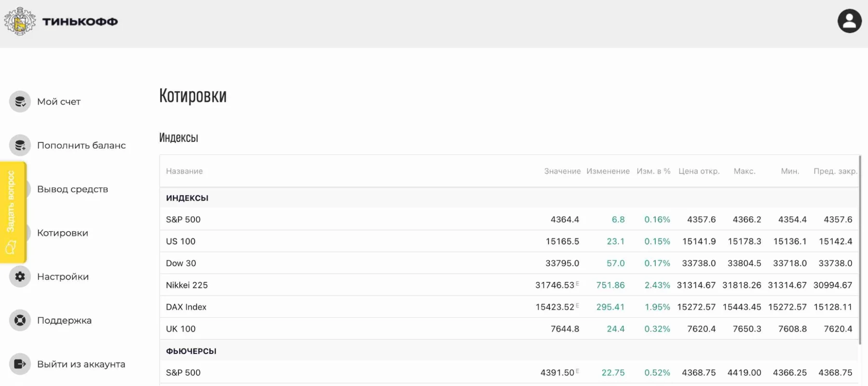
Task: Select the DAX Index row
Action: click(509, 307)
